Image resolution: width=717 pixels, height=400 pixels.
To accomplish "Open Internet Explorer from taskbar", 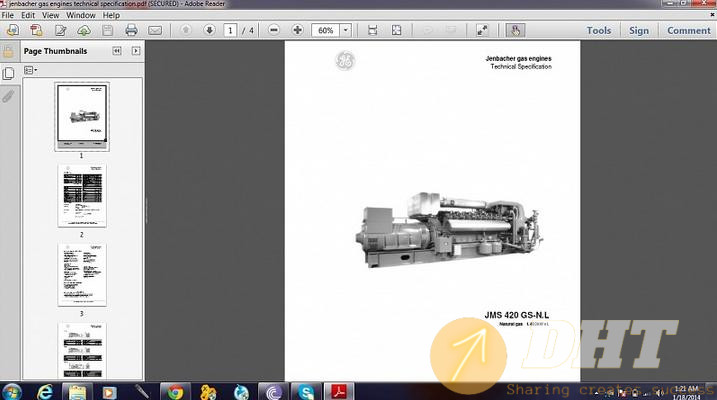I will click(x=45, y=392).
